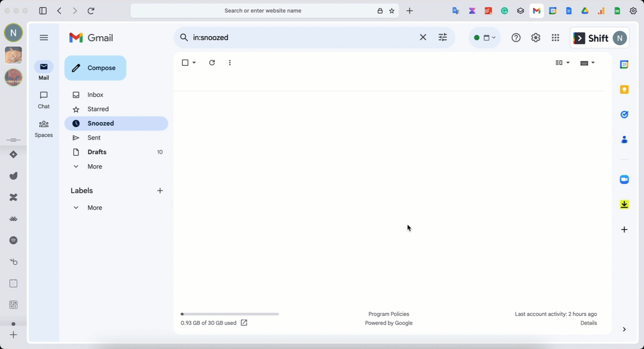The width and height of the screenshot is (644, 349).
Task: Switch to Mail in Gmail rail
Action: point(44,71)
